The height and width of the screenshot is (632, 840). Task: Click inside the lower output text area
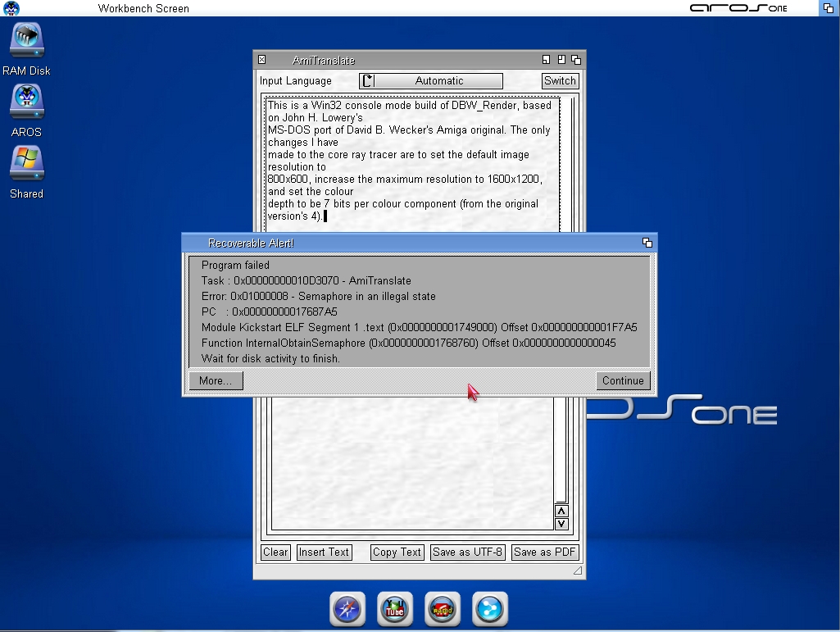click(x=412, y=464)
